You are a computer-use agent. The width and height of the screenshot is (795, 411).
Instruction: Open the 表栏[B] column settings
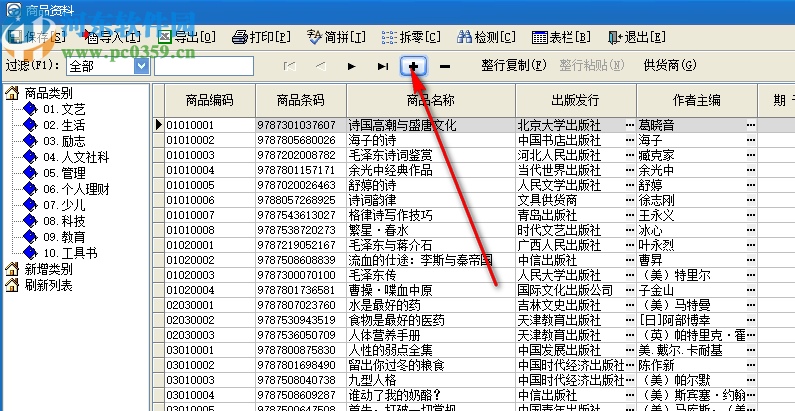coord(561,37)
